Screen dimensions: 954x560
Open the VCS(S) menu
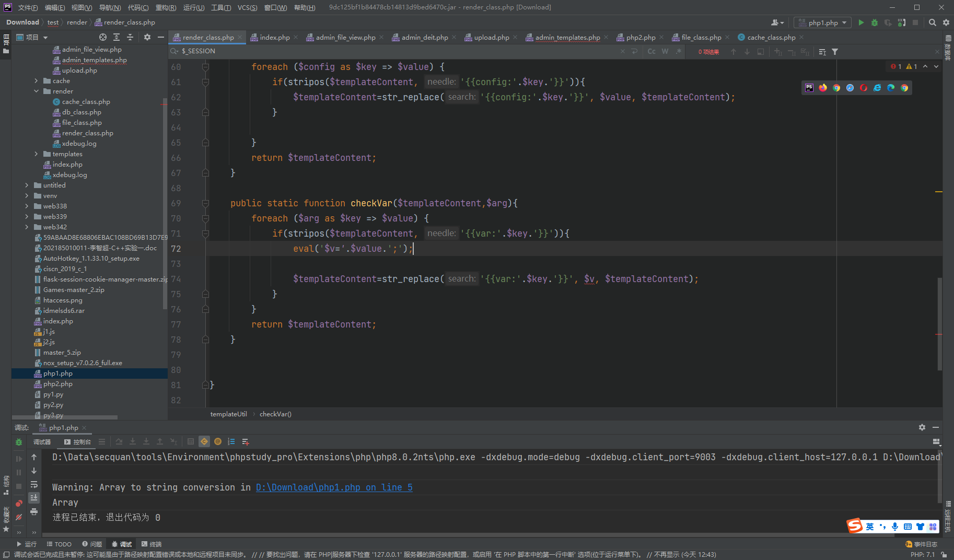pyautogui.click(x=247, y=7)
